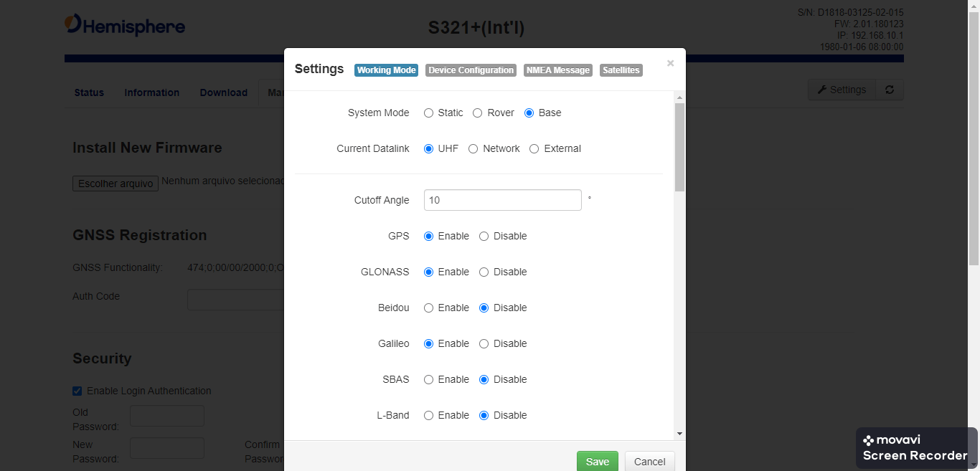This screenshot has width=980, height=471.
Task: Click the Settings wrench button
Action: (x=842, y=90)
